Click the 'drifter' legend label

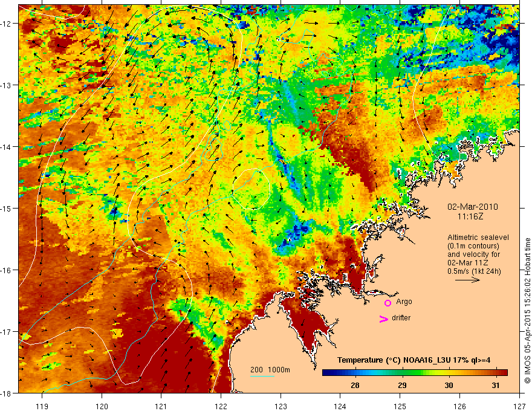(401, 318)
